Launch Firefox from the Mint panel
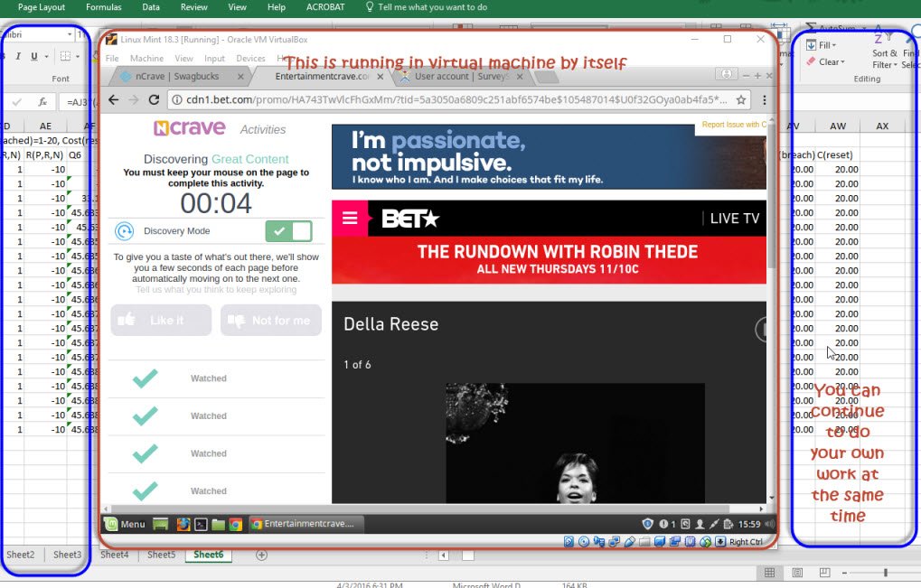 coord(183,524)
